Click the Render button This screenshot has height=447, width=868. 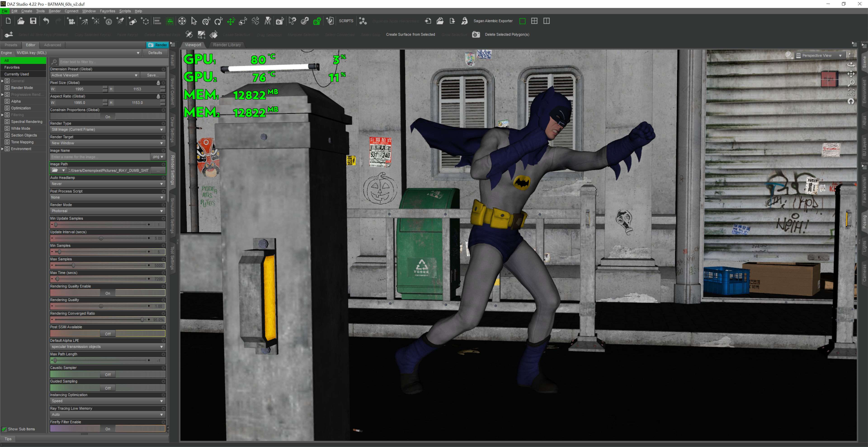pyautogui.click(x=157, y=45)
